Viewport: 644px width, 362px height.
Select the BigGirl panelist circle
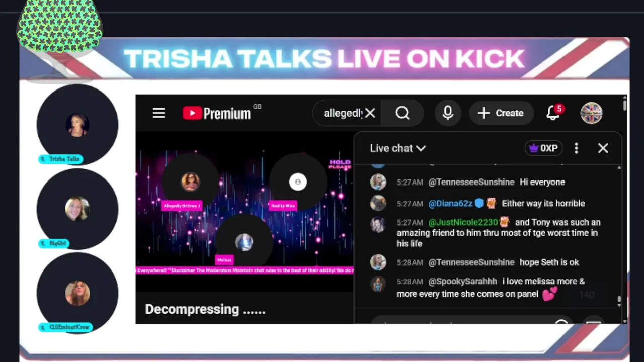pyautogui.click(x=77, y=209)
